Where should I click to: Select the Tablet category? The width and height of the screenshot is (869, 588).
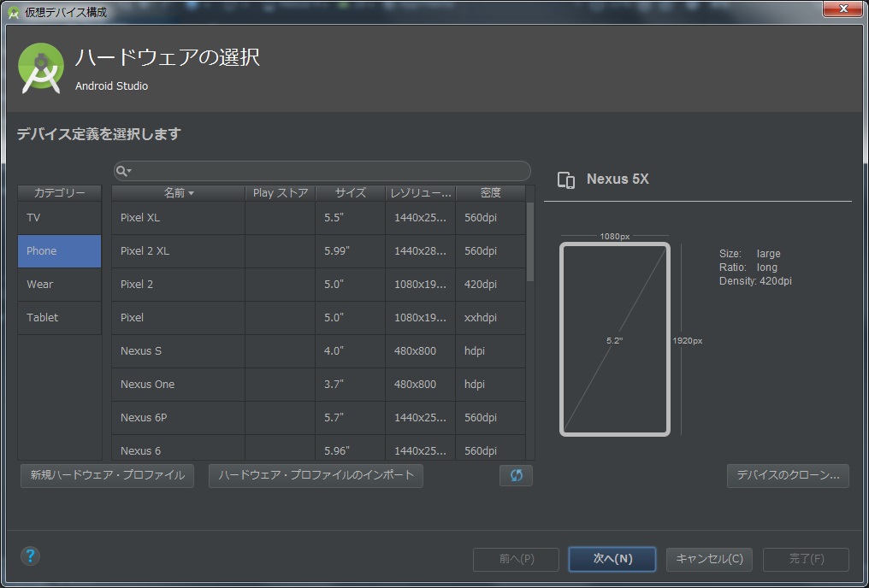click(x=59, y=317)
